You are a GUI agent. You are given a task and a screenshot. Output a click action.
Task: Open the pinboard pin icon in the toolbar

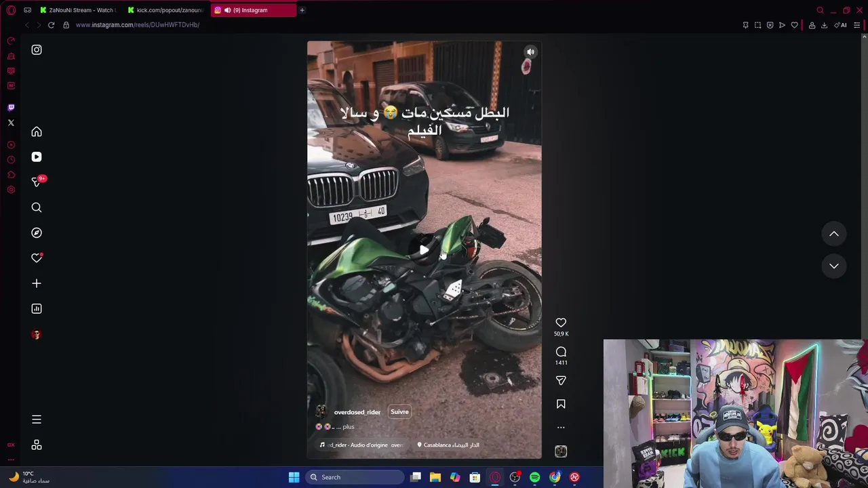point(745,25)
